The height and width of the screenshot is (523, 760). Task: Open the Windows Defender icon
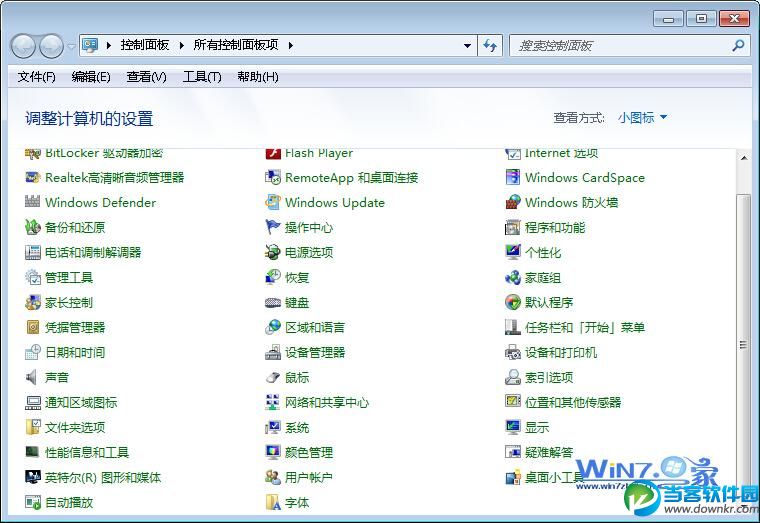[32, 202]
